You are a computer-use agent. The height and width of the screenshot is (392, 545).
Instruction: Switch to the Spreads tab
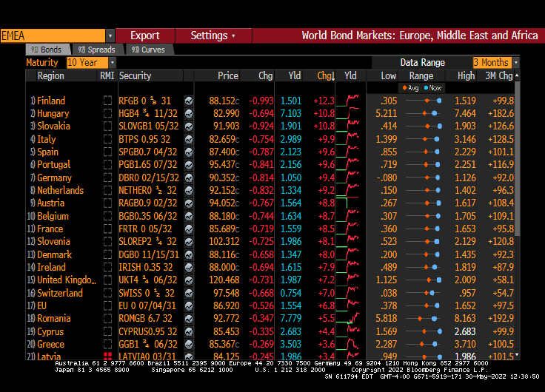coord(97,50)
